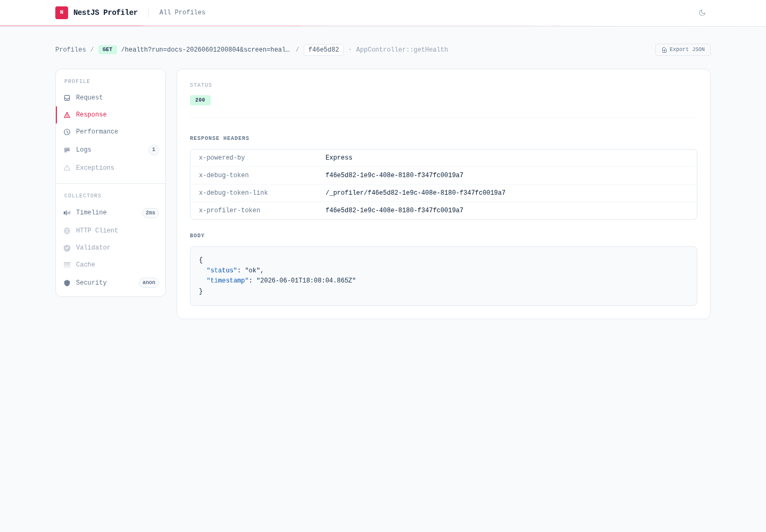Click the x-powered-by header name
Screen dimensions: 766x532
222,158
